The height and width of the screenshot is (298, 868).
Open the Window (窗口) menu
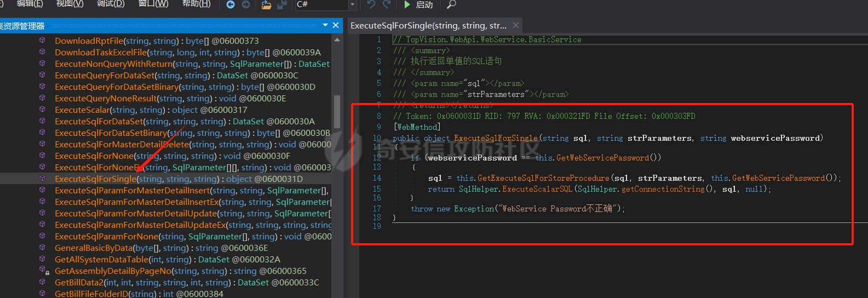[x=153, y=4]
